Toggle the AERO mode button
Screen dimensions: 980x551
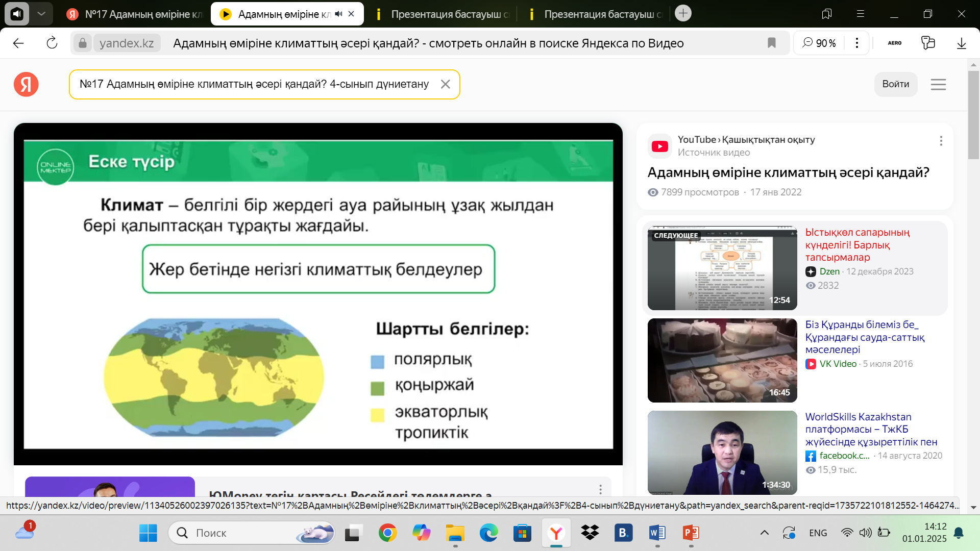[x=894, y=43]
